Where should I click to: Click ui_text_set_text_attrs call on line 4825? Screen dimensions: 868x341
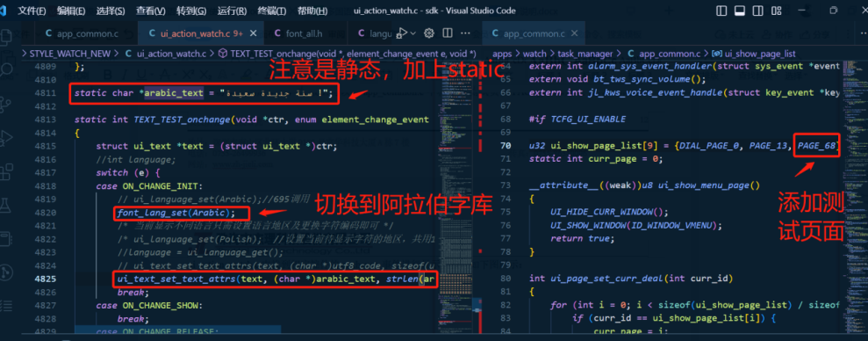pos(276,279)
